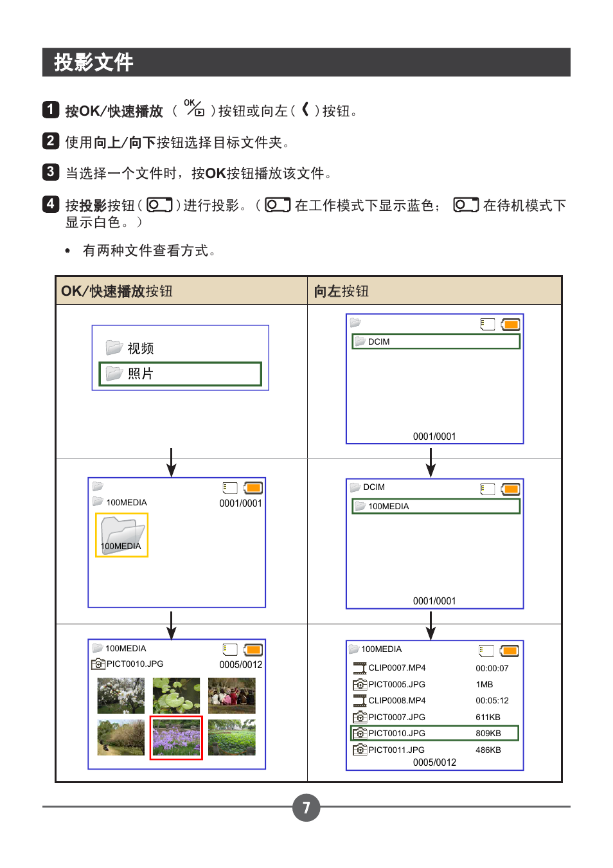Click battery icon on the large 100MEDIA folder screen
The image size is (613, 868).
point(253,488)
